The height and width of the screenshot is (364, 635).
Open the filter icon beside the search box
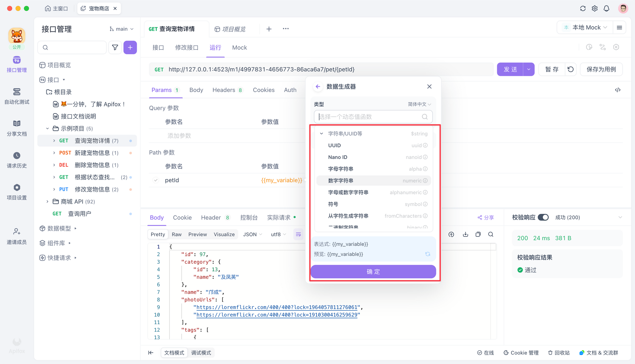coord(115,47)
